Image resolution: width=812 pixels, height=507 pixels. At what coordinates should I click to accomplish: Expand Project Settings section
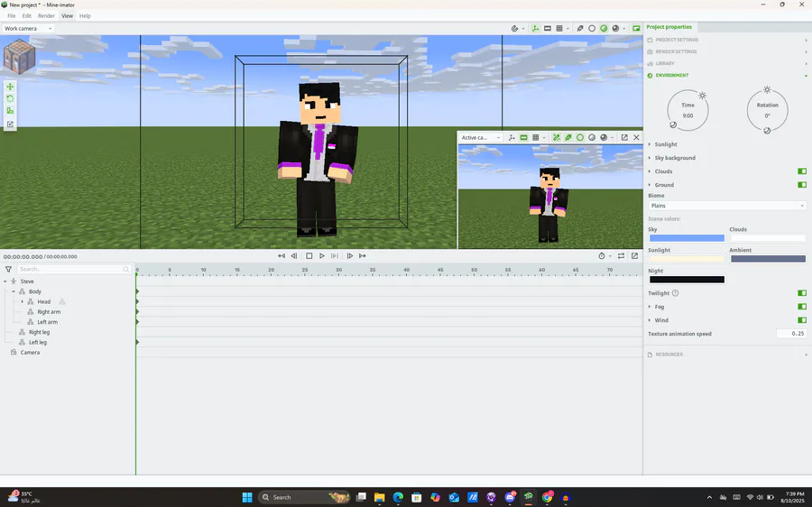[727, 40]
